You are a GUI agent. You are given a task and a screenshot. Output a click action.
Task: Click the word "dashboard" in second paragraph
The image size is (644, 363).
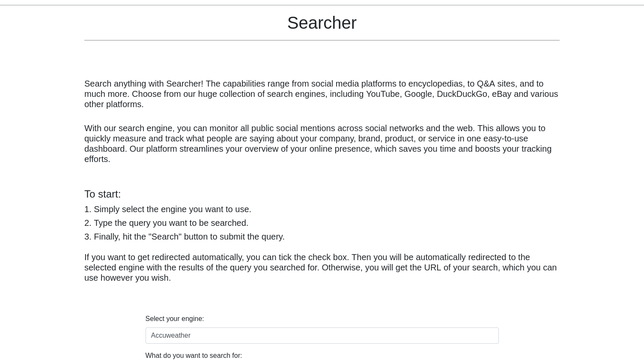coord(104,149)
